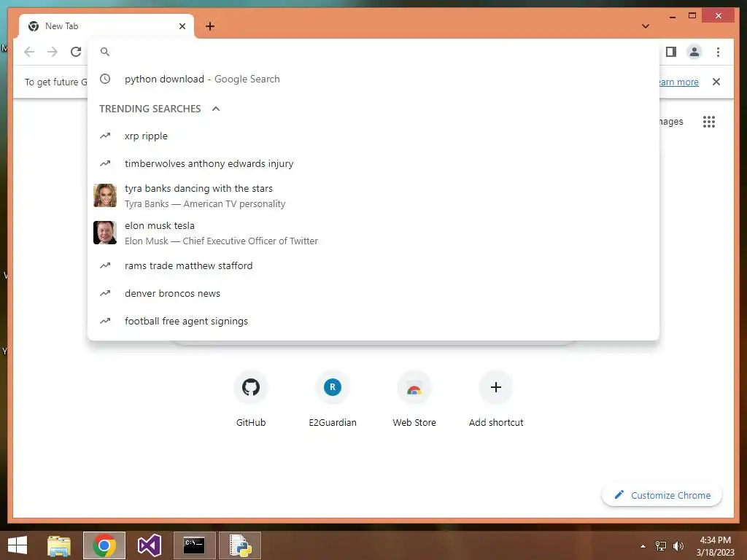Choose 'xrp ripple' trending search
747x560 pixels.
click(373, 136)
